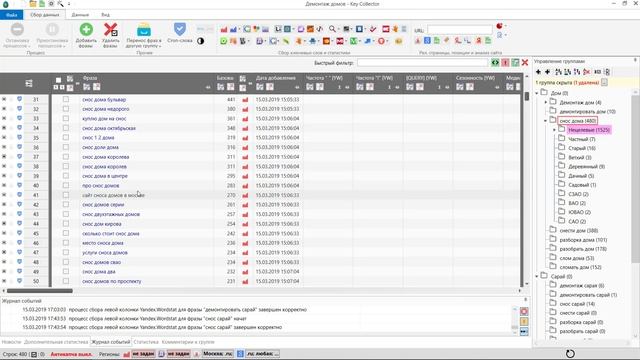Click the yellow icon in event log panel
This screenshot has height=360, width=640.
point(524,322)
